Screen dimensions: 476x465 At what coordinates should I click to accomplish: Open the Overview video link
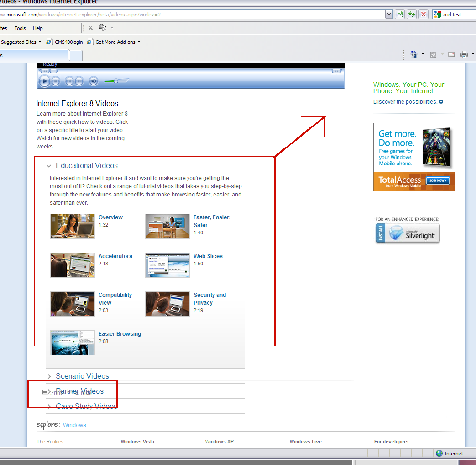coord(110,217)
